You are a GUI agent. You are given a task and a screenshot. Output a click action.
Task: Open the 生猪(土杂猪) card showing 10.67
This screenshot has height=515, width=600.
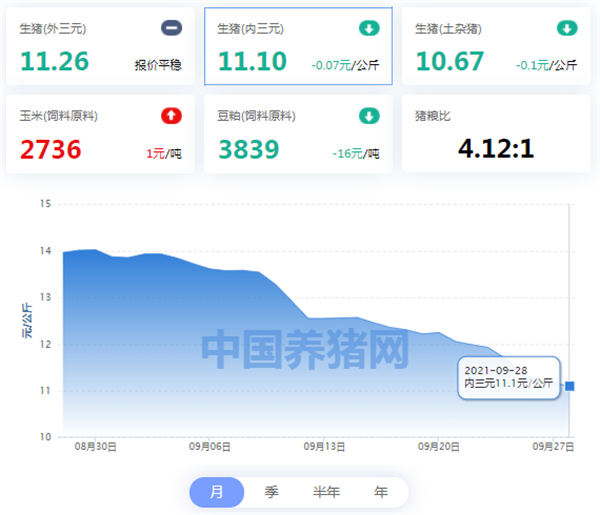click(496, 46)
